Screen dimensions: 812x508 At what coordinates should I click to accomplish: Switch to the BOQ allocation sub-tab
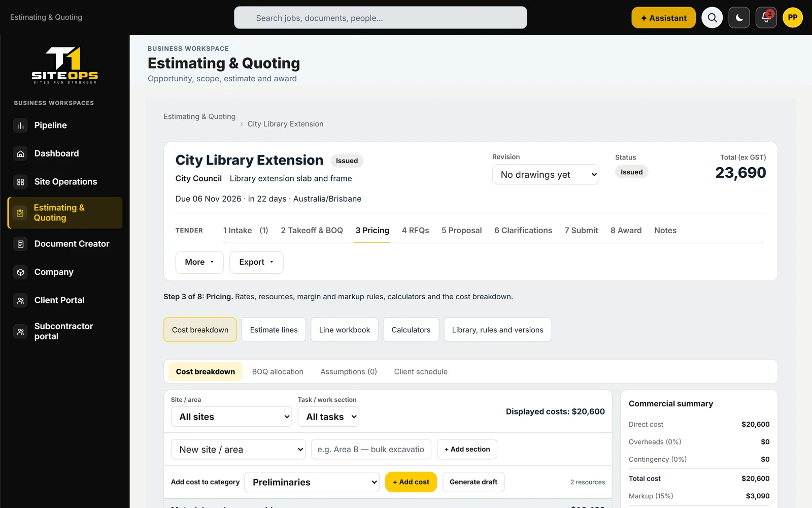[278, 372]
